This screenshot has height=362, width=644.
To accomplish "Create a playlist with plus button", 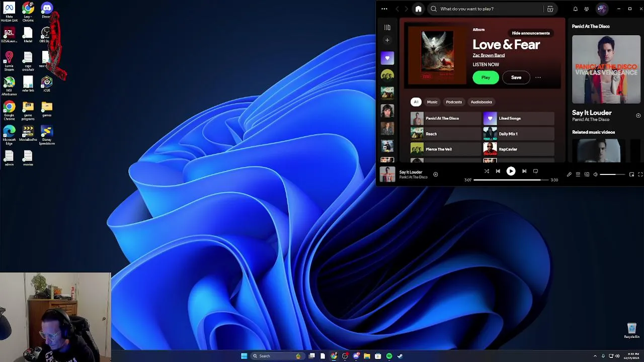I will point(387,40).
